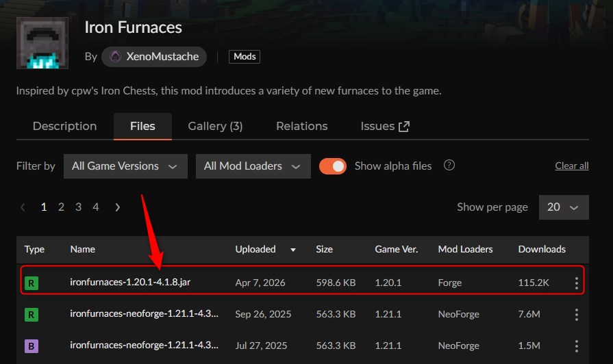Open the Show per page 20 dropdown
613x364 pixels.
tap(564, 207)
